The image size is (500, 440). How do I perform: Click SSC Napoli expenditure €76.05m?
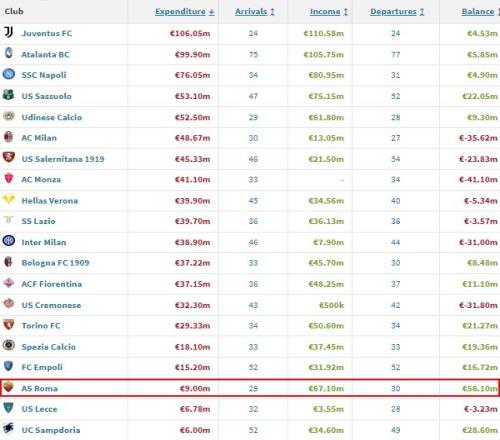(193, 75)
